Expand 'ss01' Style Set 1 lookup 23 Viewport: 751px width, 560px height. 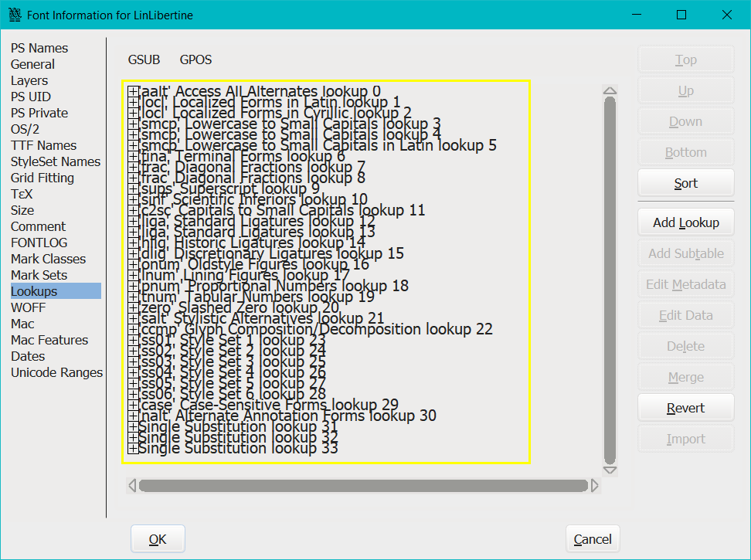click(x=133, y=340)
